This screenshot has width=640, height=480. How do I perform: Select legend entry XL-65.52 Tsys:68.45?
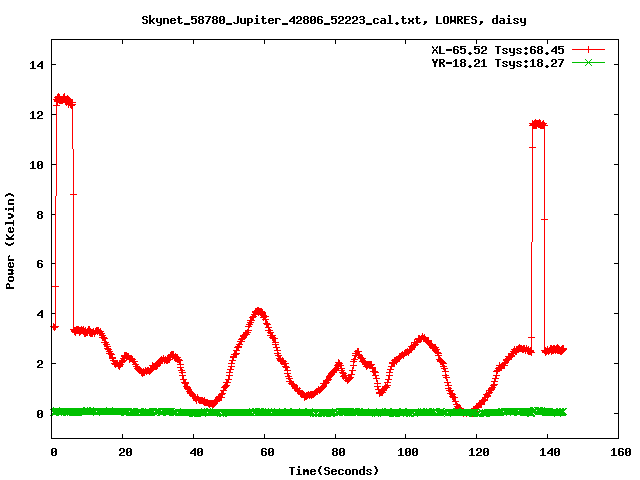coord(498,50)
